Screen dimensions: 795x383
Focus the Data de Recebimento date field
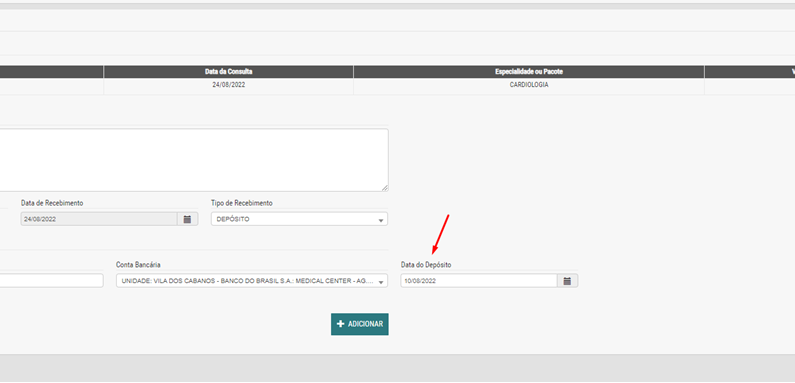pos(99,219)
